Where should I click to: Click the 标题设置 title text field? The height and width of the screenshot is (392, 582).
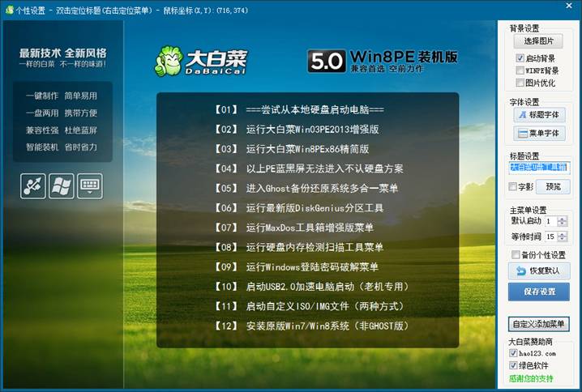pos(539,168)
